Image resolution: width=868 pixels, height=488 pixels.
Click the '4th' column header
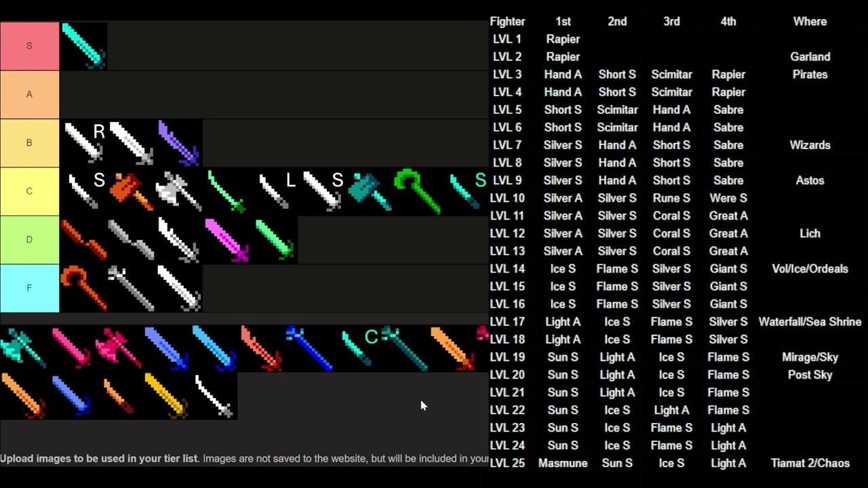(728, 22)
